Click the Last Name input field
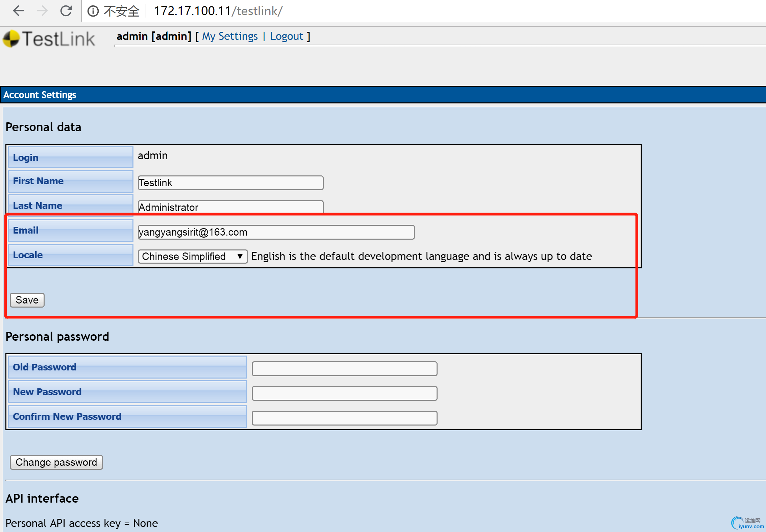 point(230,207)
